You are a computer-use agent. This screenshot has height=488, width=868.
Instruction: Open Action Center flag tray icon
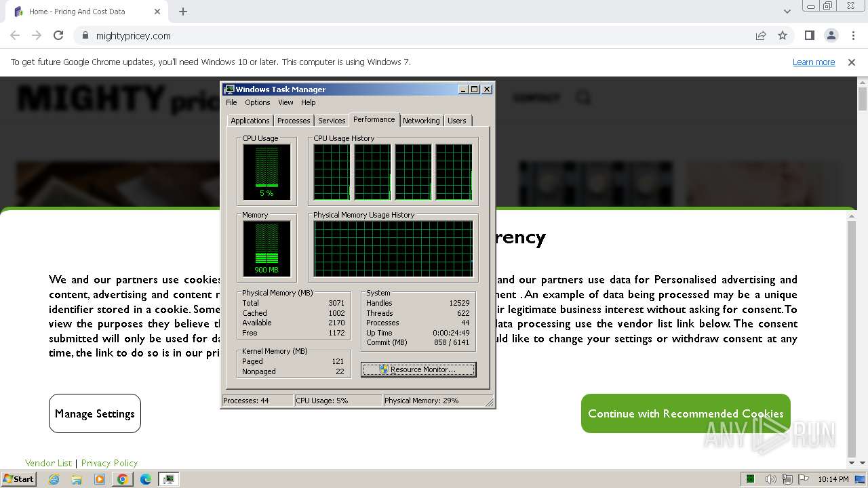pos(804,479)
